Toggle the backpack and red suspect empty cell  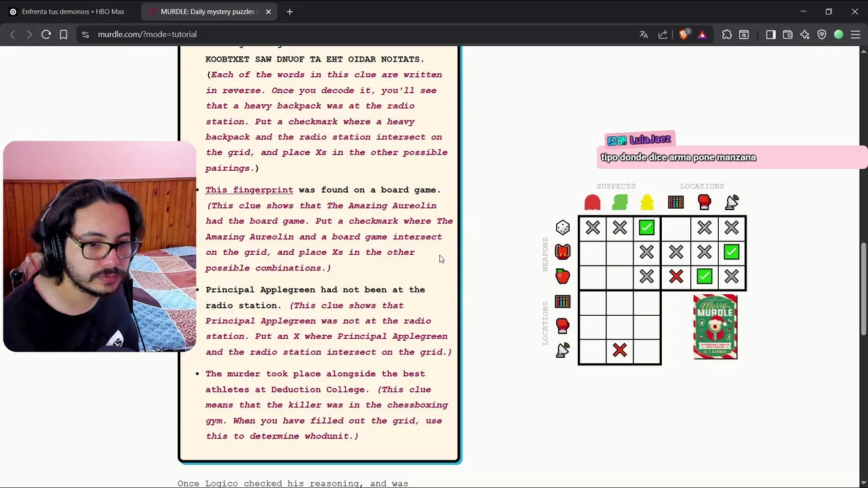pos(593,252)
